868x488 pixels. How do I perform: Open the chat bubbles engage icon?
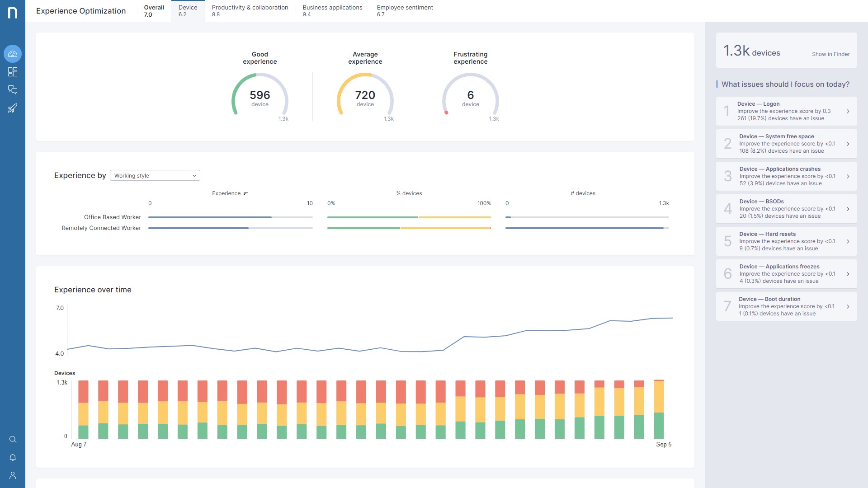[13, 90]
